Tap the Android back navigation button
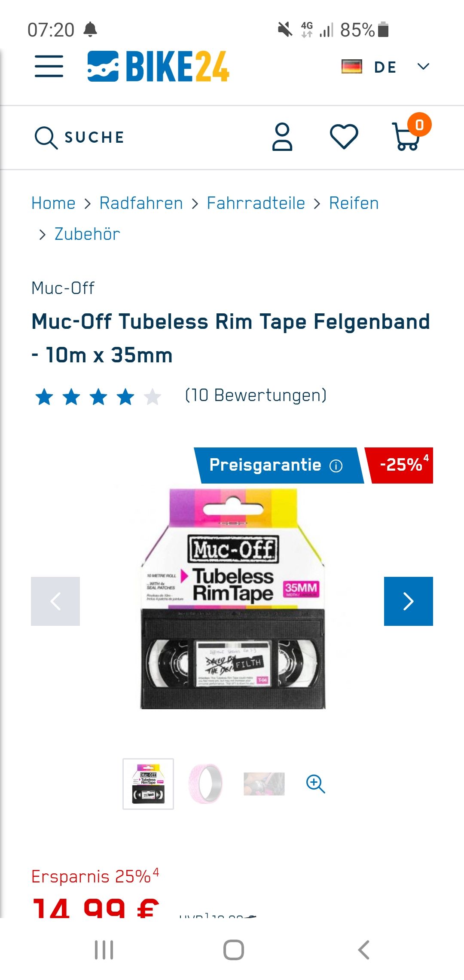Screen dimensions: 464x980 tap(363, 950)
